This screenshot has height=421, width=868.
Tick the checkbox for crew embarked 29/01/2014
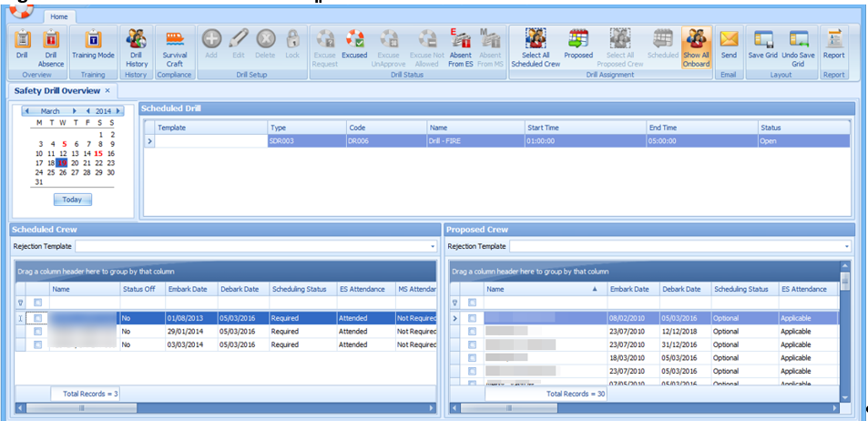tap(37, 332)
